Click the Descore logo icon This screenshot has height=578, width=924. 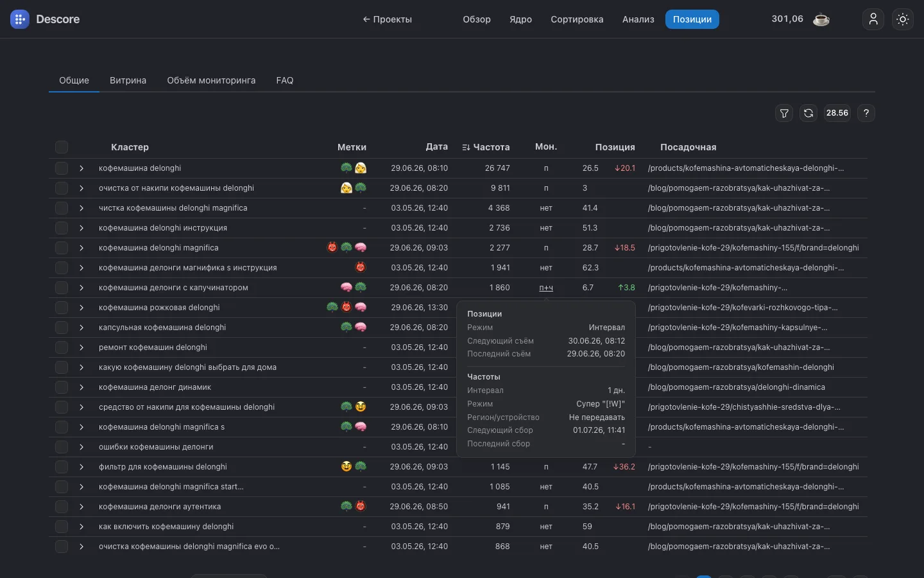pos(20,19)
